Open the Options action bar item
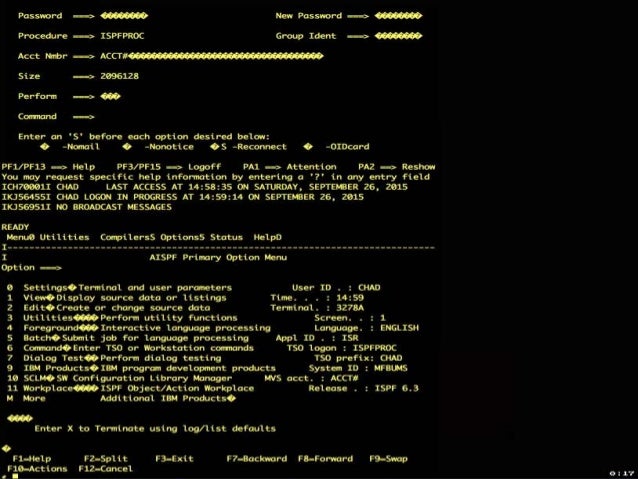This screenshot has width=638, height=479. (x=182, y=237)
